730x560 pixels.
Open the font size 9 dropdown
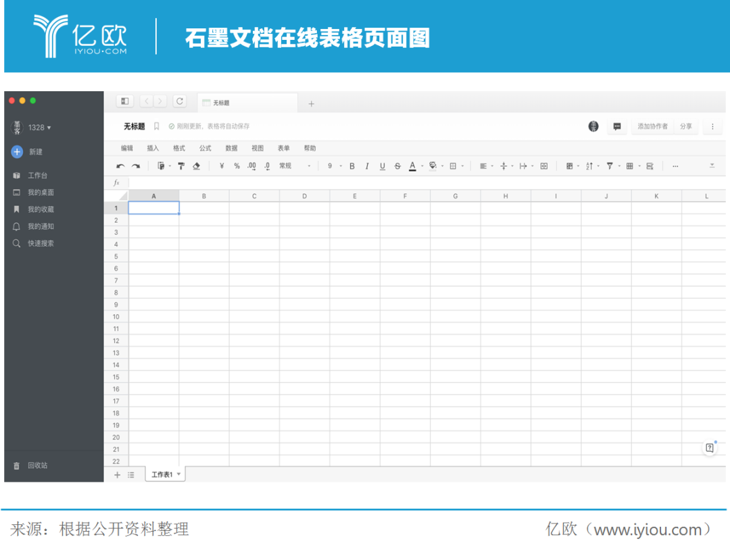tap(335, 166)
